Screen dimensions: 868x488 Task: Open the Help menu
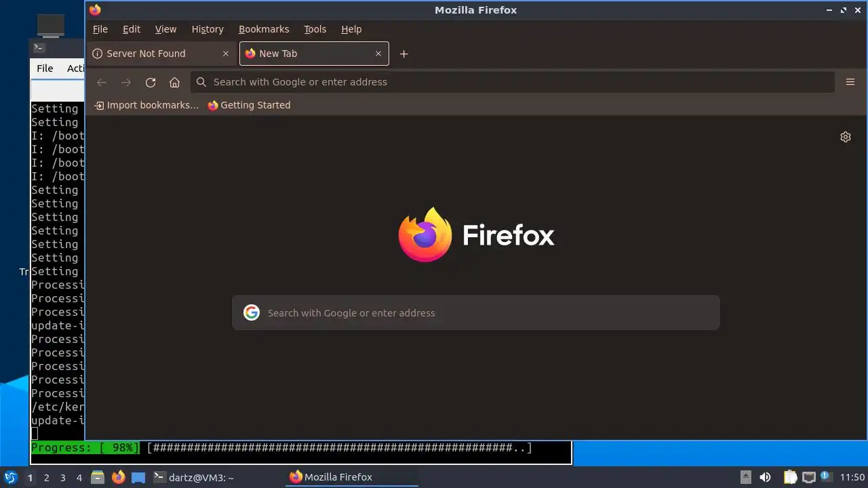(x=351, y=29)
